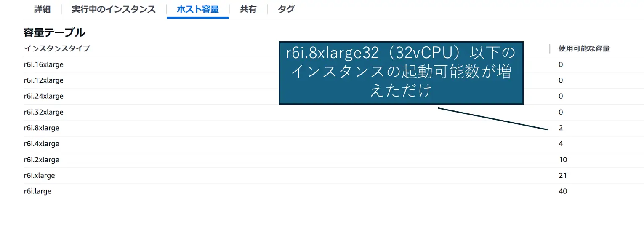Select the r6i.2xlarge row label
This screenshot has width=644, height=228.
click(x=42, y=160)
